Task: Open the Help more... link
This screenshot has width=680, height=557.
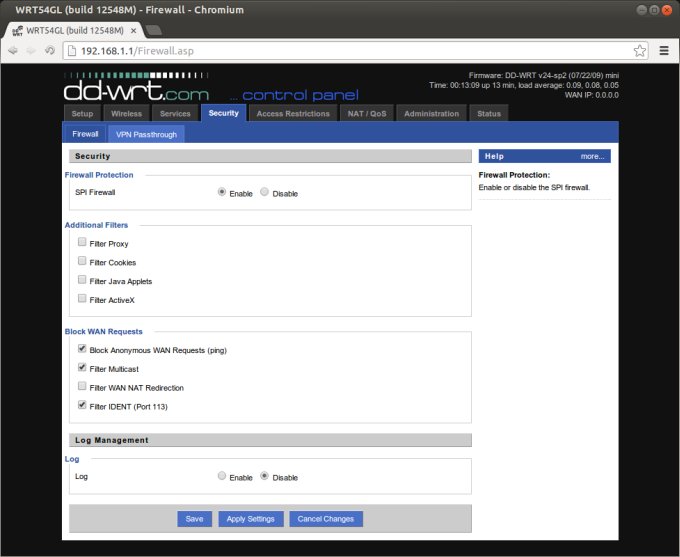Action: point(592,156)
